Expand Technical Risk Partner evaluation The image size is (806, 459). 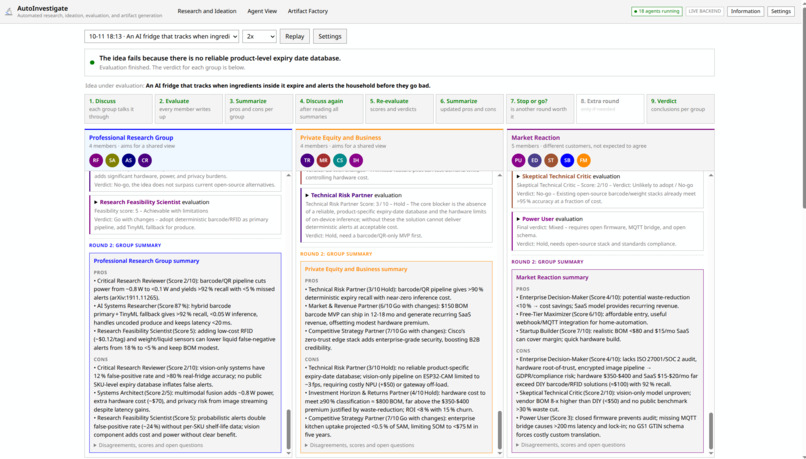coord(353,195)
